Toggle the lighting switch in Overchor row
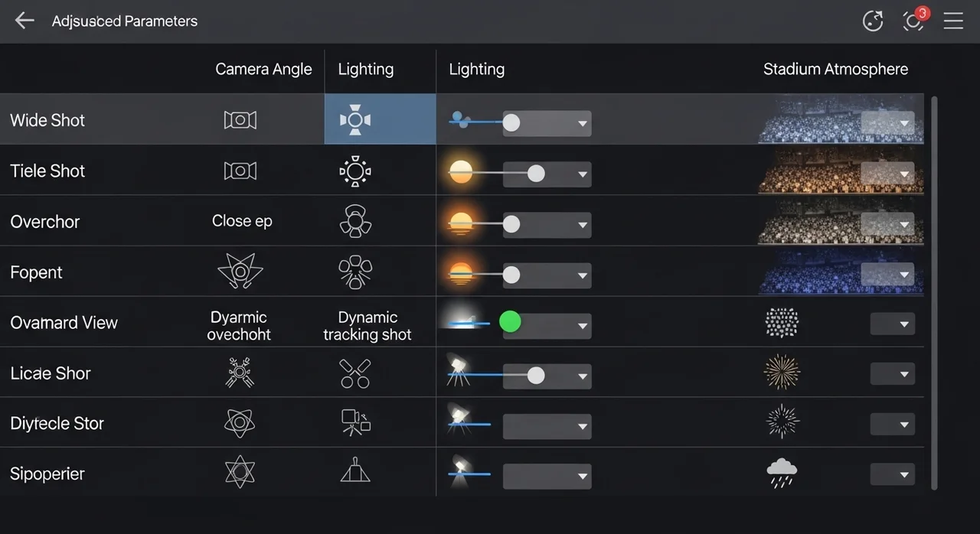 [511, 223]
